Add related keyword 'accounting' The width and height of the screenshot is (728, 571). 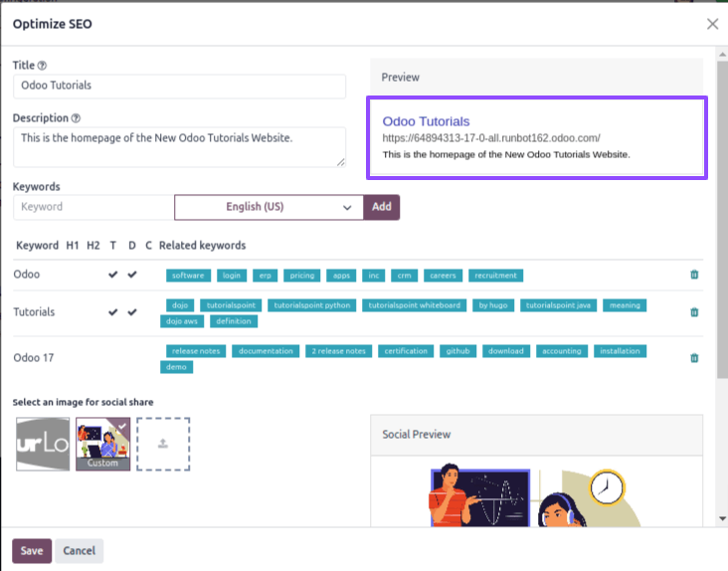click(x=561, y=351)
